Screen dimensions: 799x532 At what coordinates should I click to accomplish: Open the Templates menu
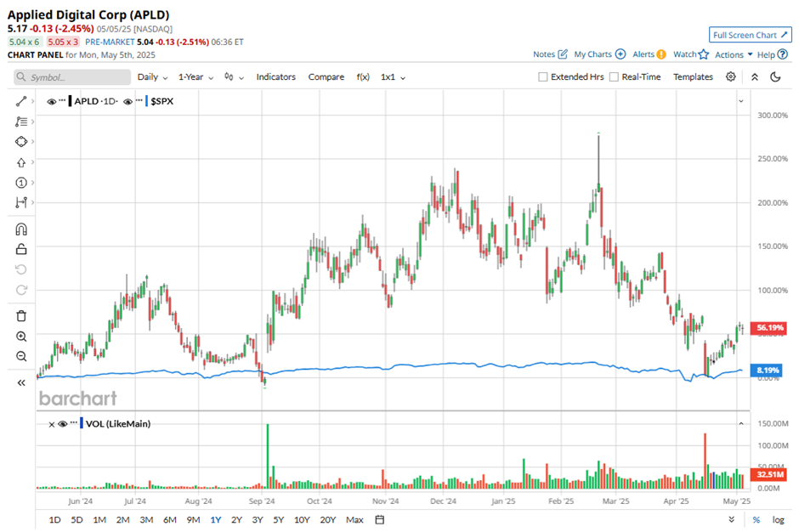[693, 77]
